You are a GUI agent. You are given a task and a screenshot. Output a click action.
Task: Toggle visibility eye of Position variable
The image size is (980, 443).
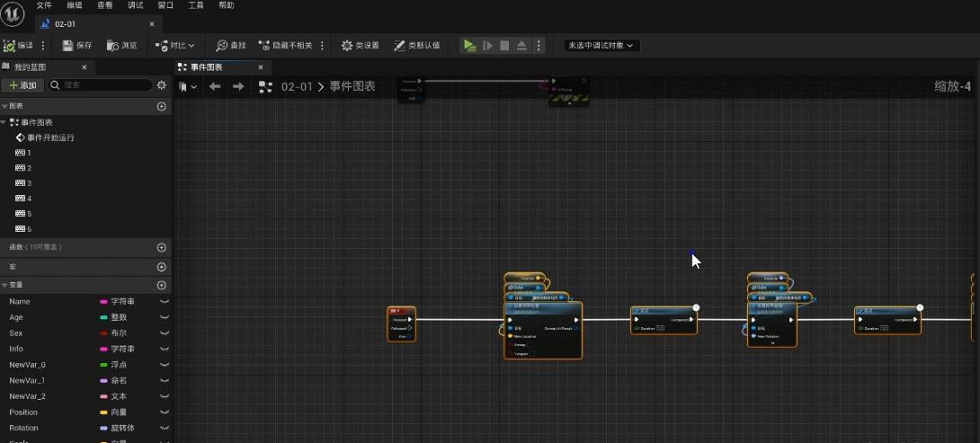[165, 412]
